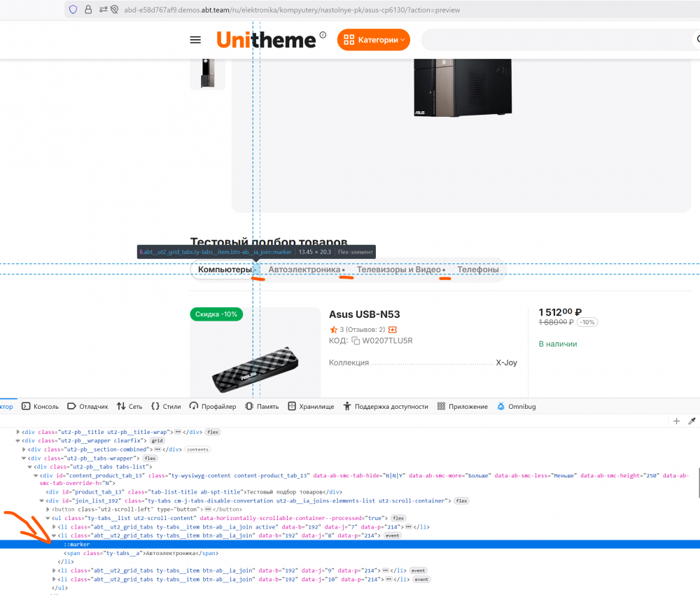Expand the ut2-pb__section-combined div node
Screen dimensions: 700x595
click(x=24, y=449)
